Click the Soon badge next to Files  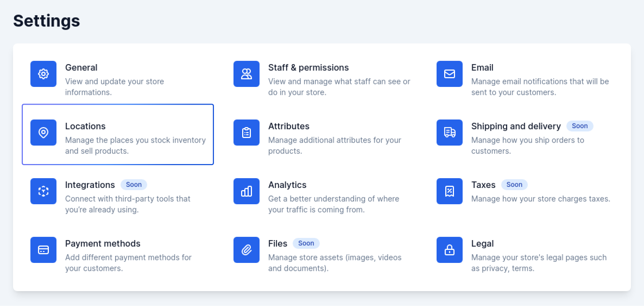coord(306,243)
